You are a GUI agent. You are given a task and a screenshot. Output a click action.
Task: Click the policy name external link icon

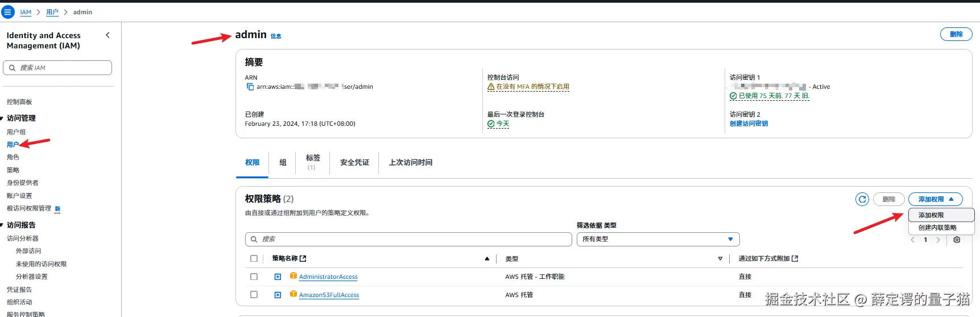click(x=303, y=259)
